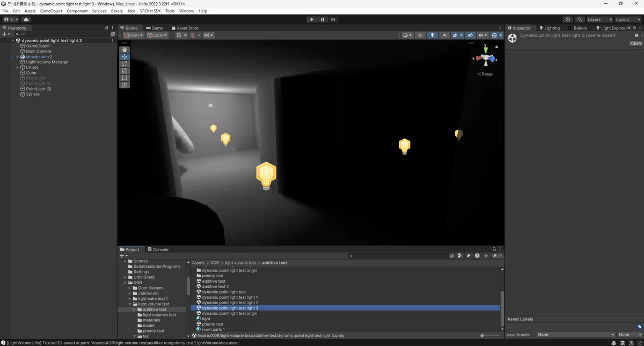The width and height of the screenshot is (644, 346).
Task: Select the Transform tool
Action: (x=125, y=85)
